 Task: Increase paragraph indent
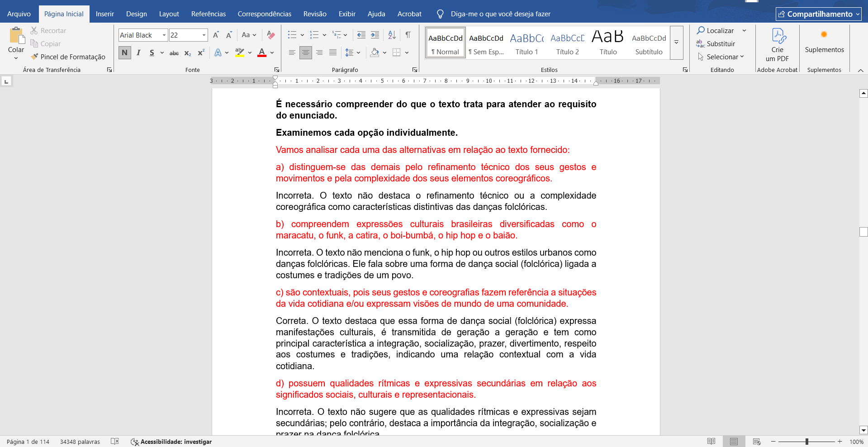(375, 35)
